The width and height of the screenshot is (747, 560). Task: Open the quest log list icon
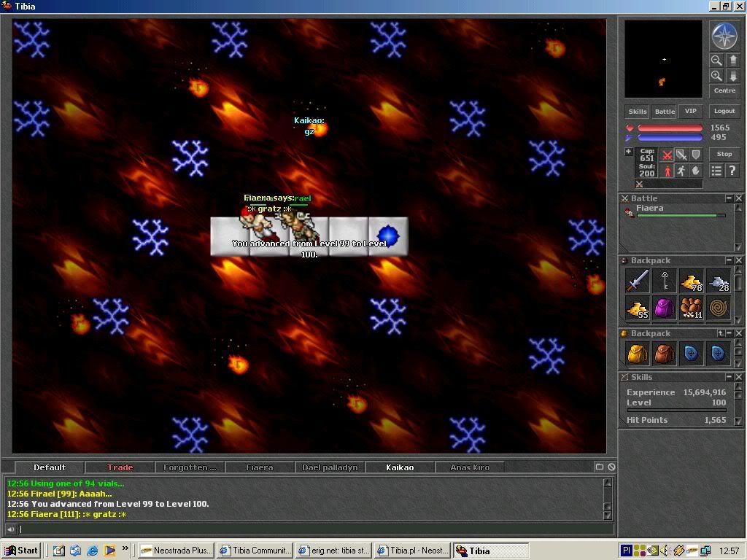point(716,171)
